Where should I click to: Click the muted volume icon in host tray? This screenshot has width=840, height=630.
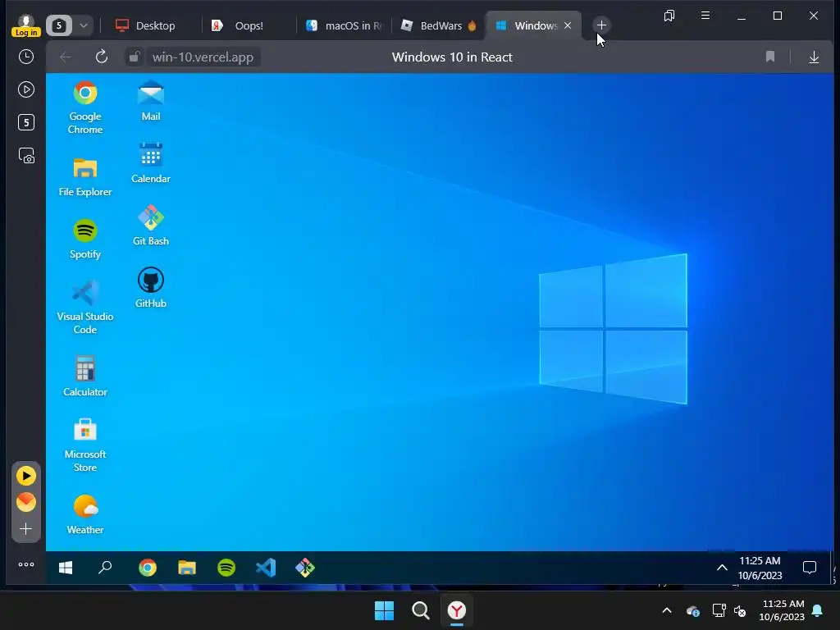[x=740, y=610]
